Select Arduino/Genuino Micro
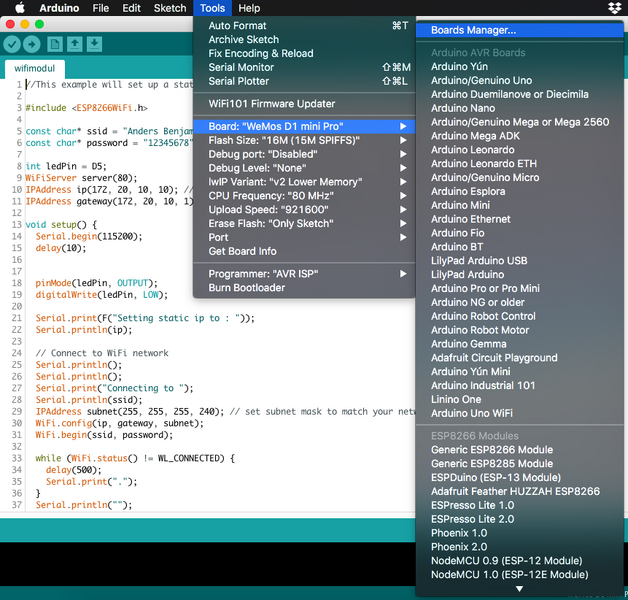628x600 pixels. (519, 177)
